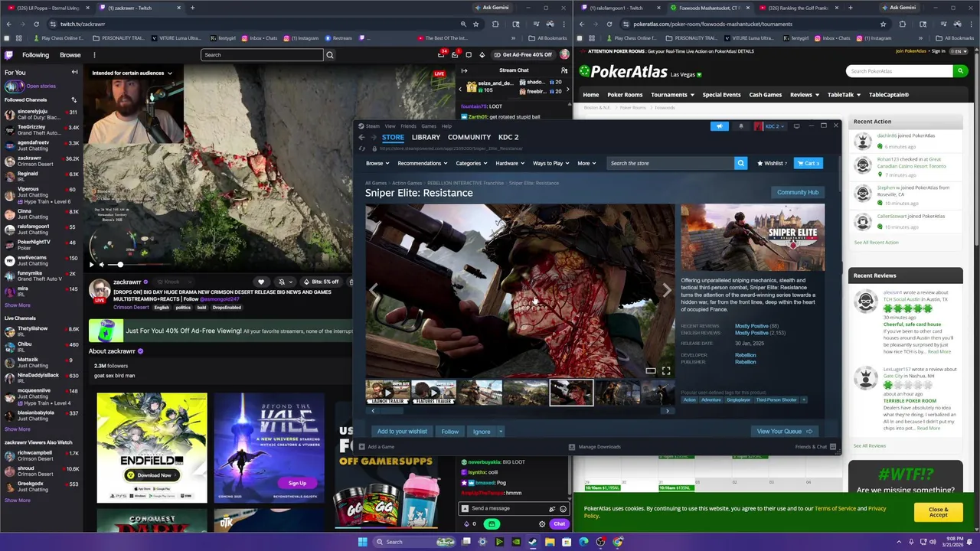Click the purple Chat send button
The height and width of the screenshot is (551, 980).
click(x=559, y=524)
